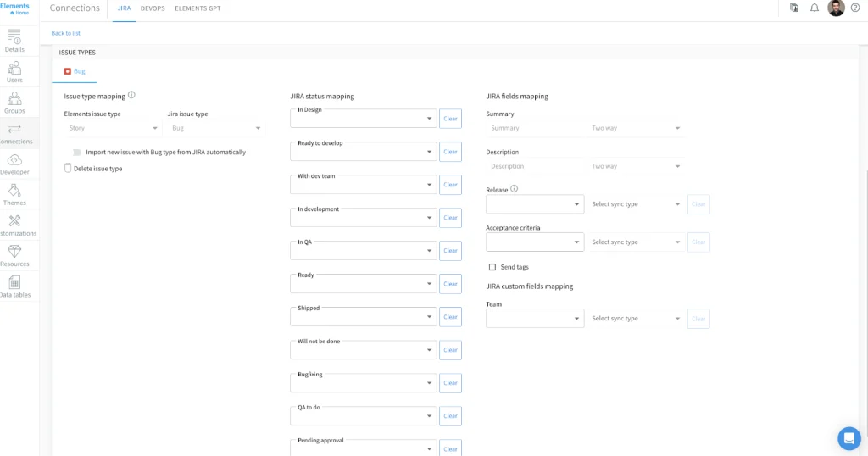Viewport: 868px width, 456px height.
Task: Open the Details sidebar section
Action: pyautogui.click(x=15, y=41)
